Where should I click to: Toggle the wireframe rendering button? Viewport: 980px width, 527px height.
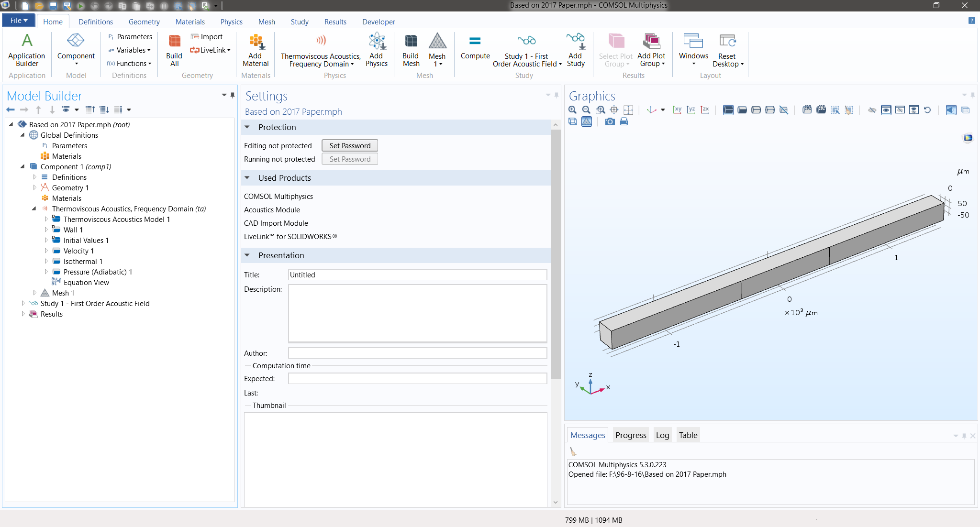[x=572, y=122]
